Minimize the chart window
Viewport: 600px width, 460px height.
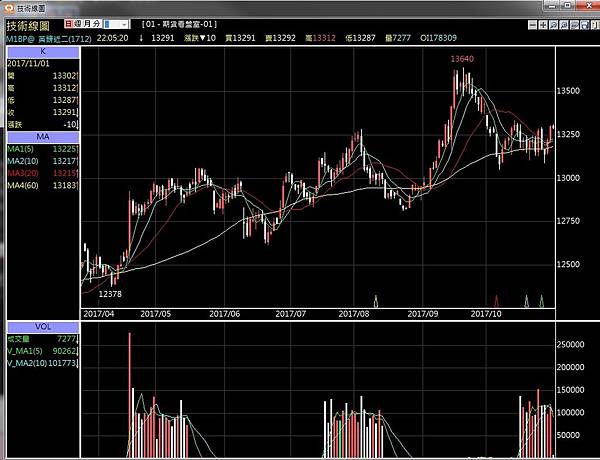point(552,5)
